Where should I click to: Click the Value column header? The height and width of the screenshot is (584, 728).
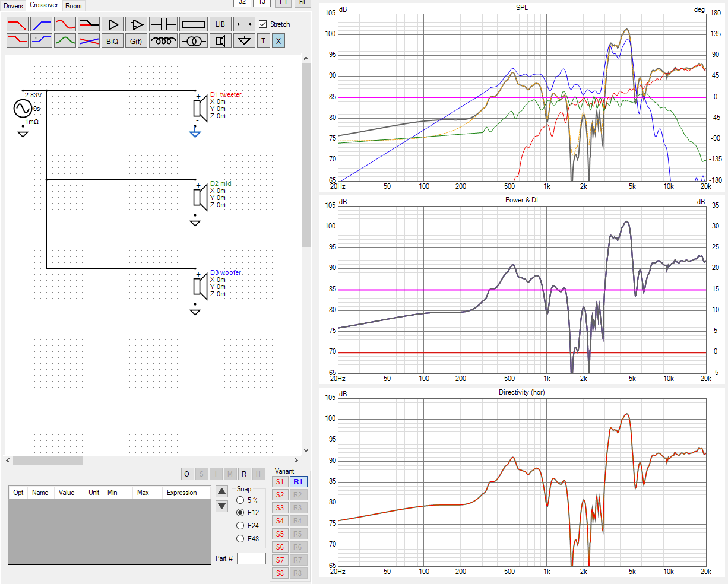click(67, 493)
